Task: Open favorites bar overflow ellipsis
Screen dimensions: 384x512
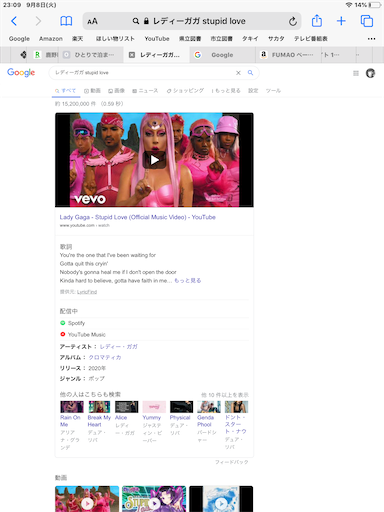Action: [371, 39]
